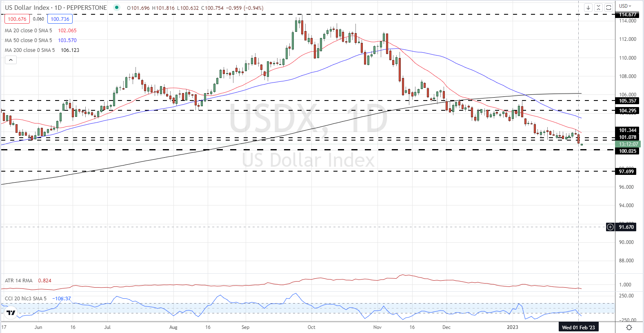The height and width of the screenshot is (333, 644).
Task: Click the MA 20 value 102.065
Action: point(67,30)
